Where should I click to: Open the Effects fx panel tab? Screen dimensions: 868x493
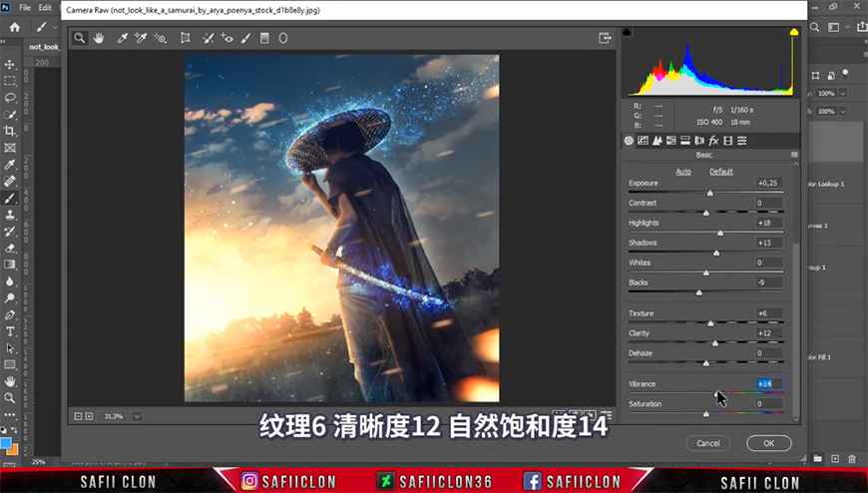(713, 141)
